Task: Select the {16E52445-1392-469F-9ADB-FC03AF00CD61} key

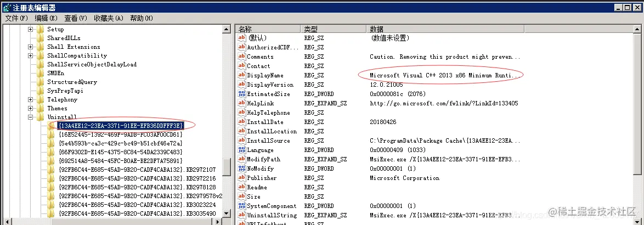Action: coord(120,134)
